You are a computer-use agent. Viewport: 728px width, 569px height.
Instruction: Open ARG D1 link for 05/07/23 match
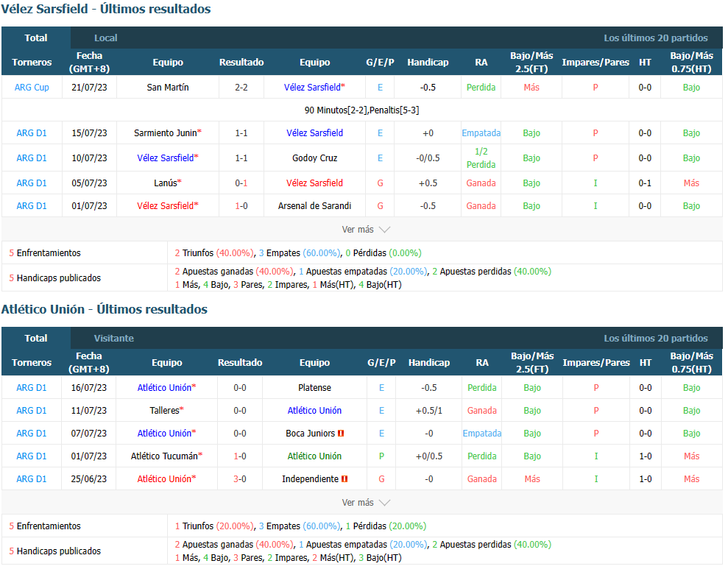coord(32,183)
